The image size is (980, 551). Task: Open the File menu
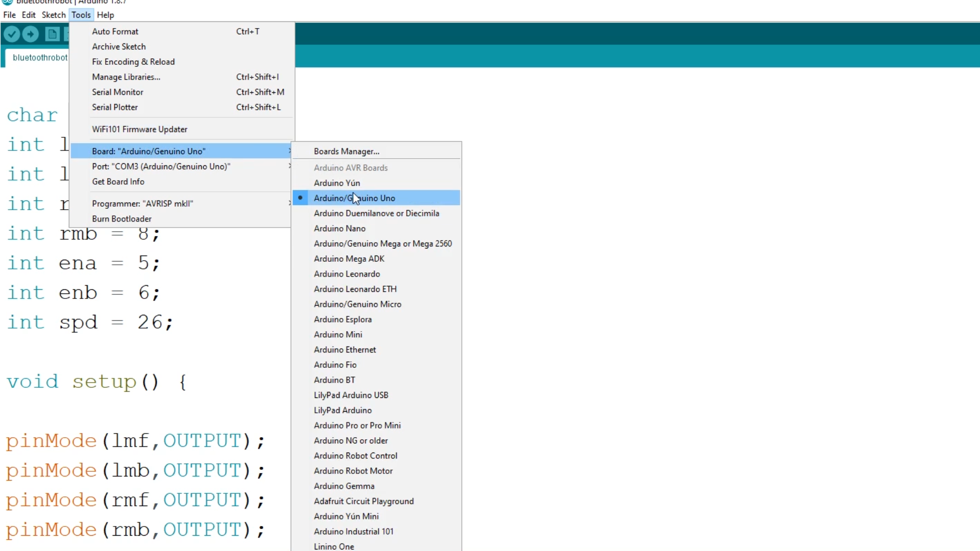(9, 15)
